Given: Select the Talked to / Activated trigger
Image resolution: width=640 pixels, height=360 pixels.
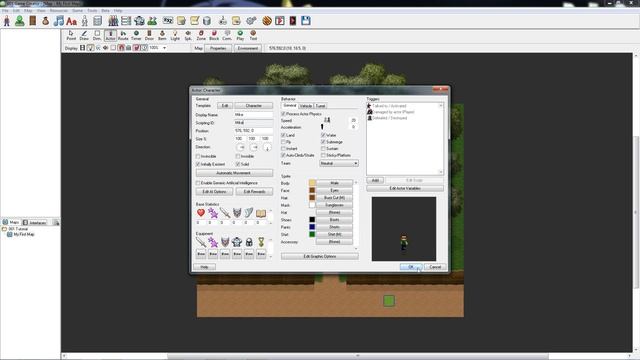Looking at the screenshot, I should pos(389,106).
